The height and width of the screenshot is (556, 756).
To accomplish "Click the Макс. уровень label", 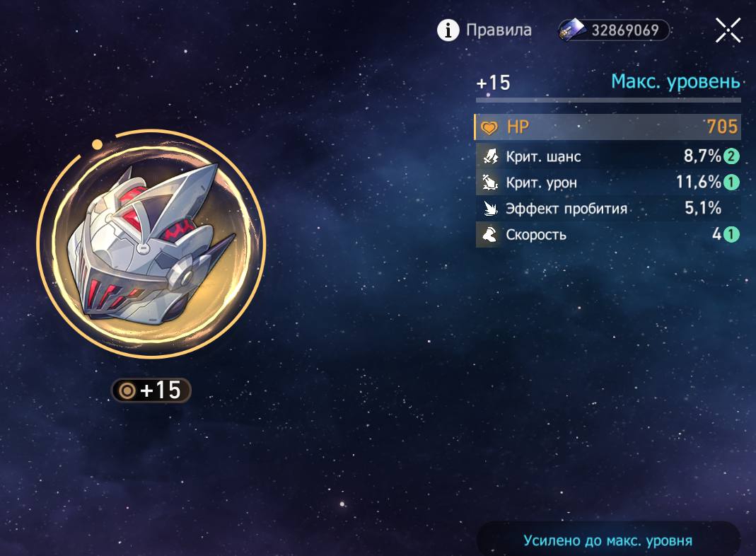I will (675, 81).
